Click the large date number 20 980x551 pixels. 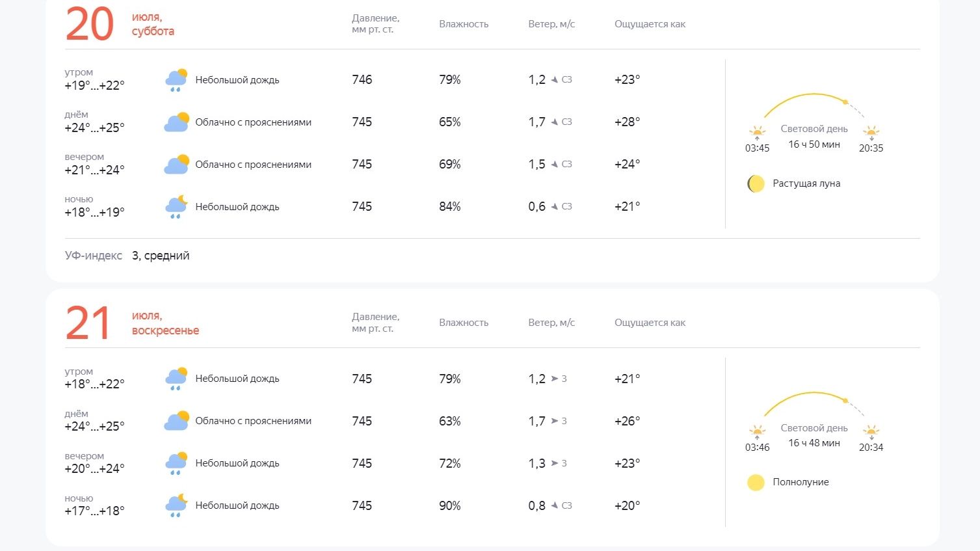point(90,25)
